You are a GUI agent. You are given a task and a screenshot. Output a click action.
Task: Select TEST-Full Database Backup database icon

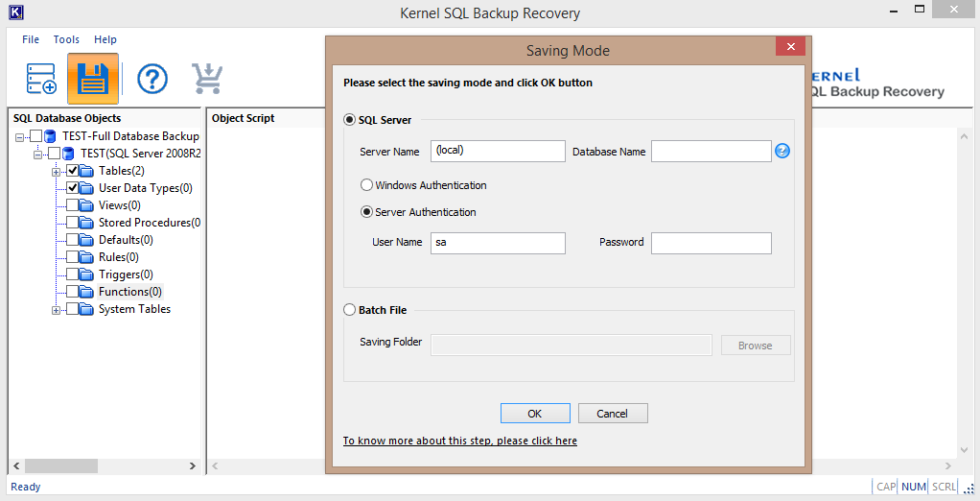click(51, 135)
